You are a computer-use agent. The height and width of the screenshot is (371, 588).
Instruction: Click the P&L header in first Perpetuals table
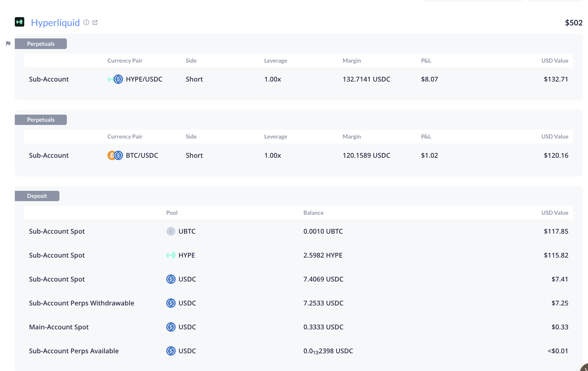click(426, 61)
